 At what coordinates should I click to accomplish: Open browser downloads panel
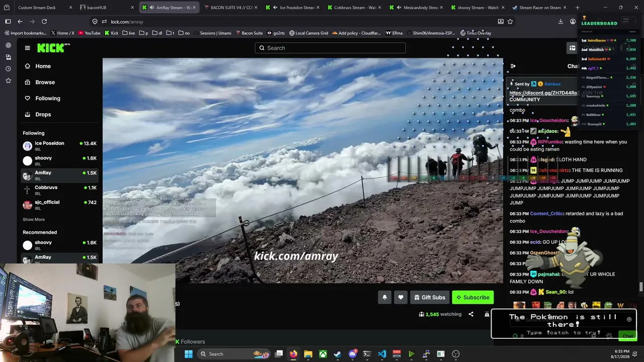coord(560,22)
